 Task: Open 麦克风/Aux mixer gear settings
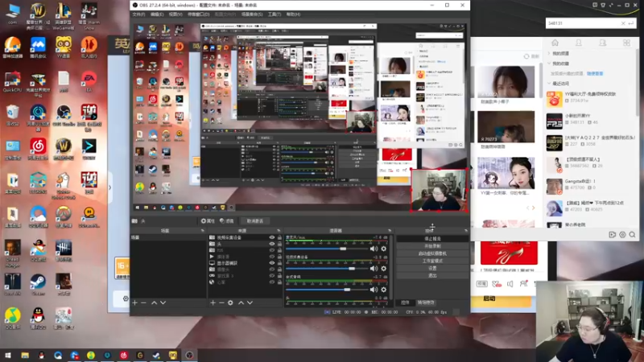tap(384, 249)
